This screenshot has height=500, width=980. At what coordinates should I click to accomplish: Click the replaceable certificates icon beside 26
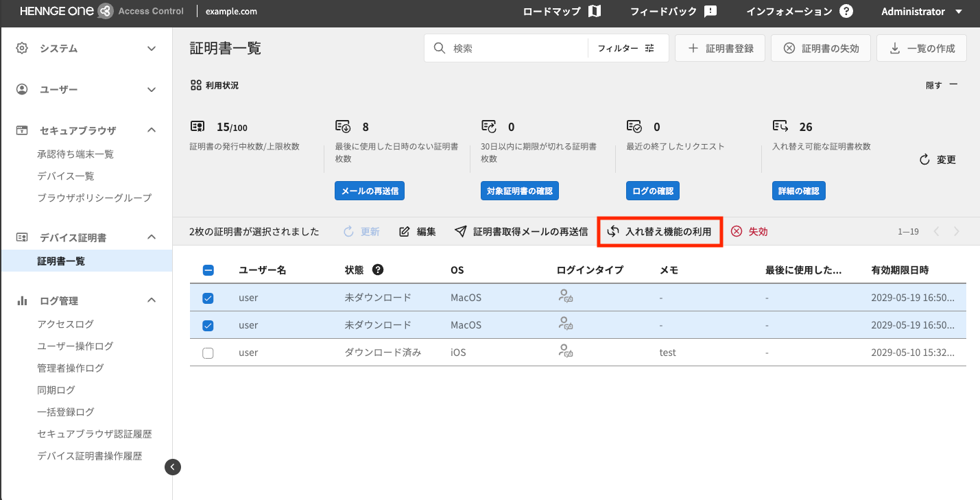(x=780, y=126)
